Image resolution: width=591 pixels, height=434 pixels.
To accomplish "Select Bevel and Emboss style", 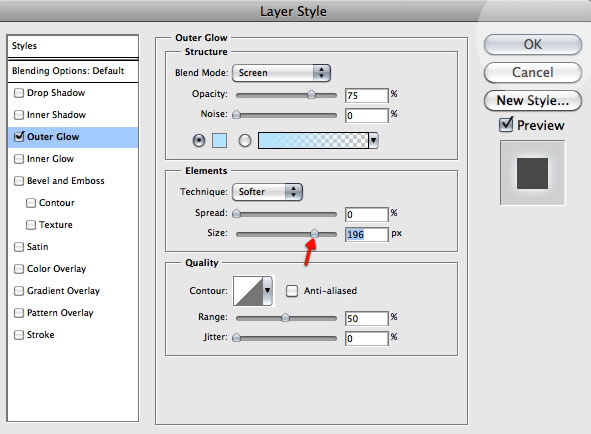I will click(x=66, y=181).
